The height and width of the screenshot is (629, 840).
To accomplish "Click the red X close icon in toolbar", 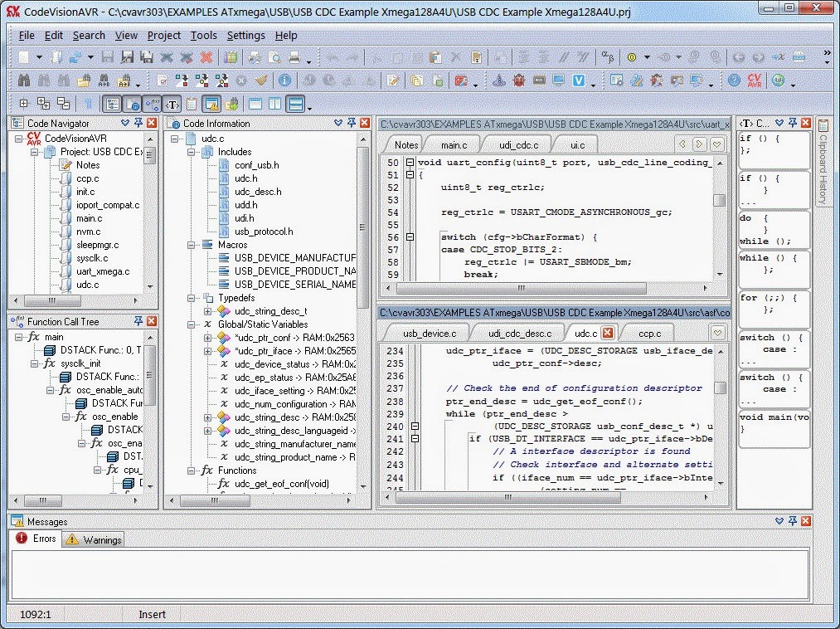I will [206, 56].
